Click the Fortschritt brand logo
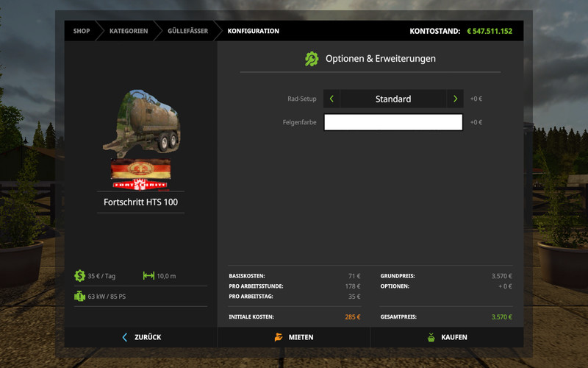This screenshot has height=368, width=588. pyautogui.click(x=140, y=174)
